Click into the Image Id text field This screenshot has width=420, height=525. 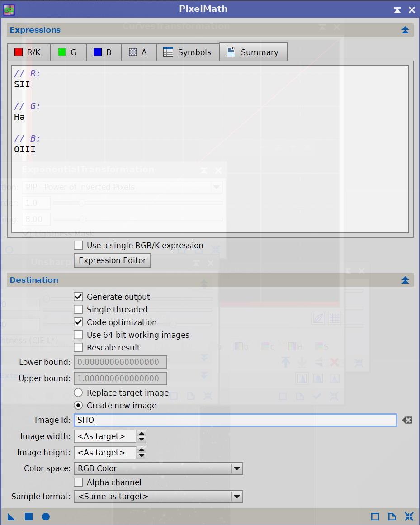point(235,420)
